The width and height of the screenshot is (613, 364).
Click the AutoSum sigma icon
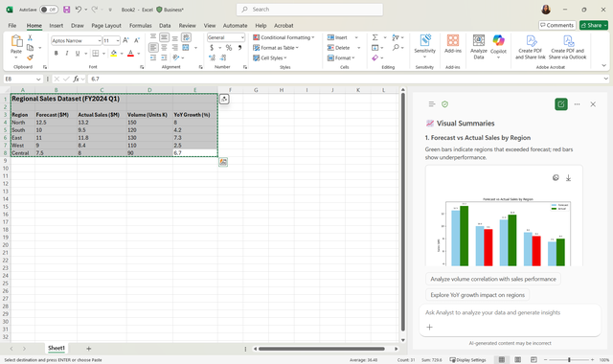click(375, 37)
